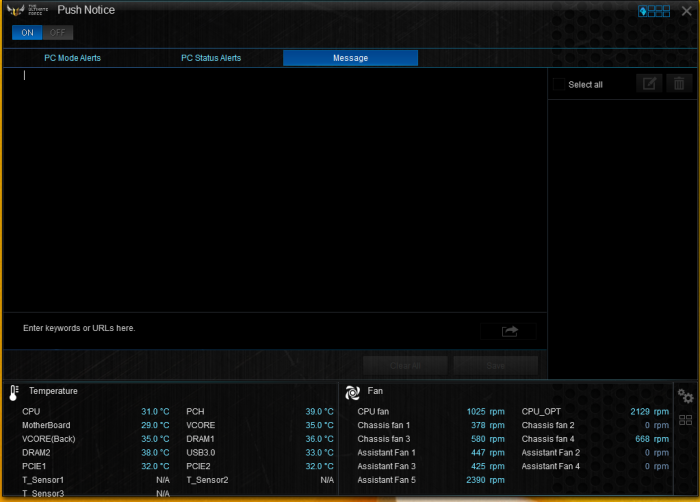Click the DRAM2 temperature value 38.0 °C
This screenshot has width=700, height=502.
click(x=155, y=452)
